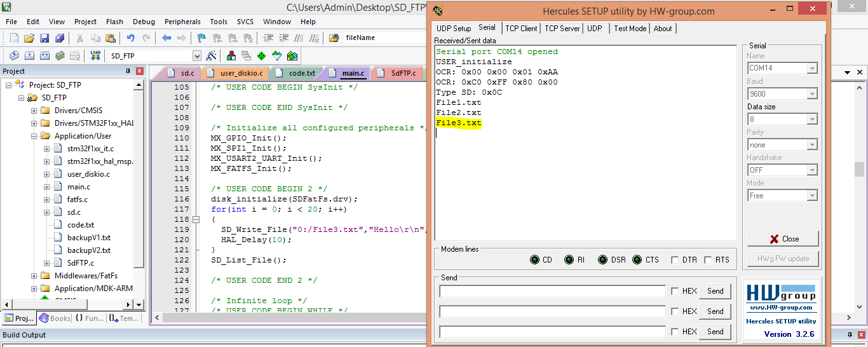
Task: Check the HEX box for first send field
Action: pos(674,291)
